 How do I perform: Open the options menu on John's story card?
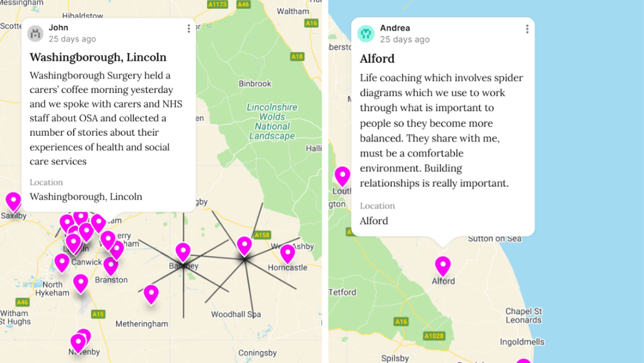pyautogui.click(x=188, y=28)
